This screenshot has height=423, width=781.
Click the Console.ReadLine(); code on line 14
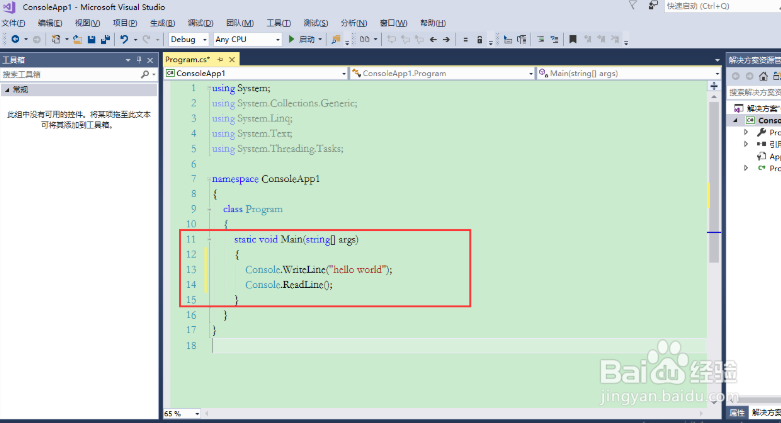[x=289, y=284]
